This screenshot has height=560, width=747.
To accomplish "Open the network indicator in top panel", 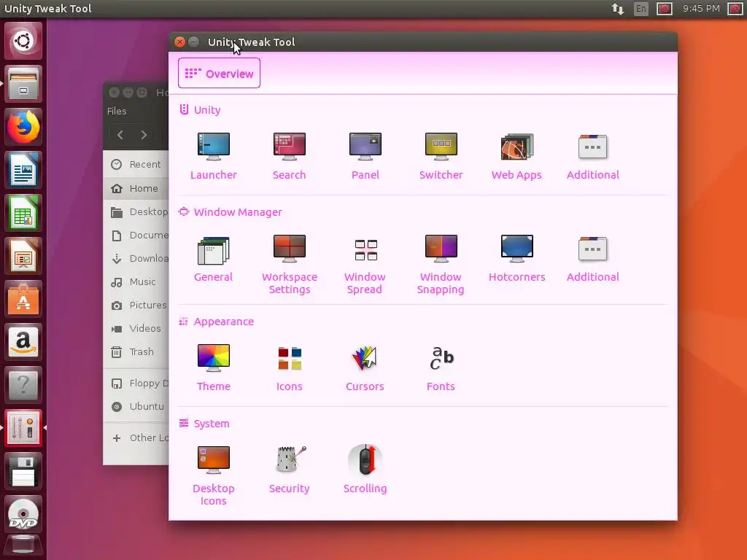I will pyautogui.click(x=618, y=9).
